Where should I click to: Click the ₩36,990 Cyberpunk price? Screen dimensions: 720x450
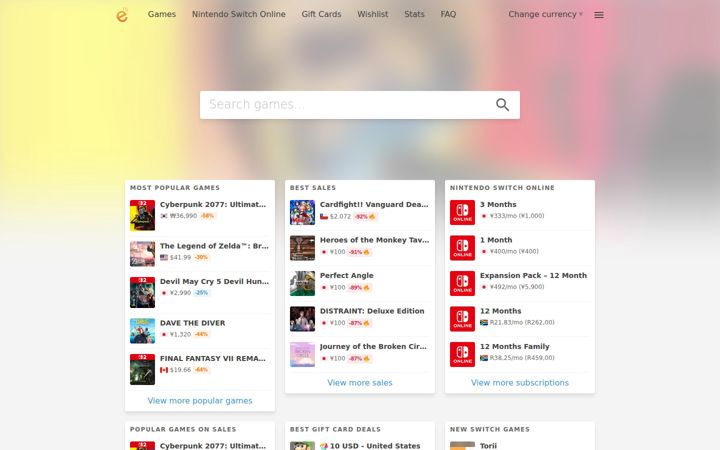[183, 216]
